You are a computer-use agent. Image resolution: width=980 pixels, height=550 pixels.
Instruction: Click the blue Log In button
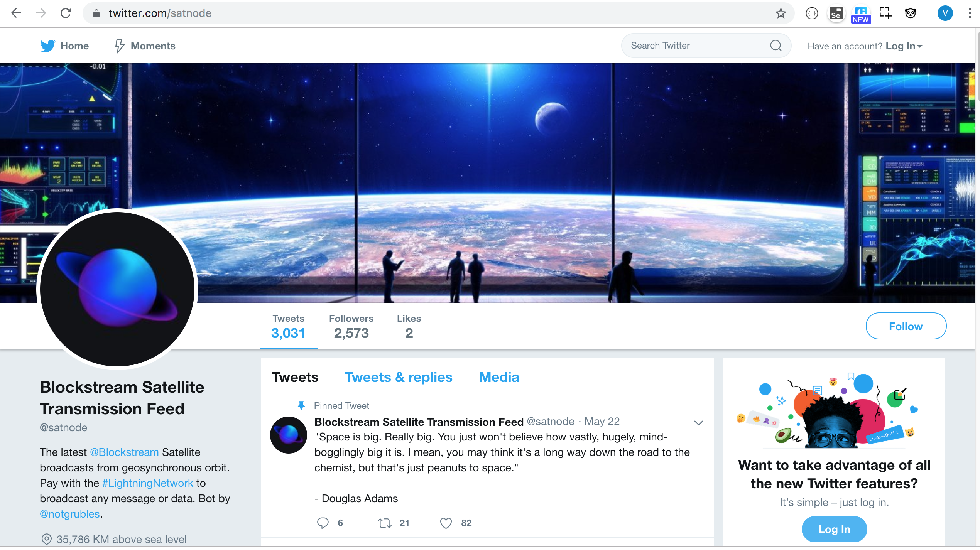[x=834, y=529]
